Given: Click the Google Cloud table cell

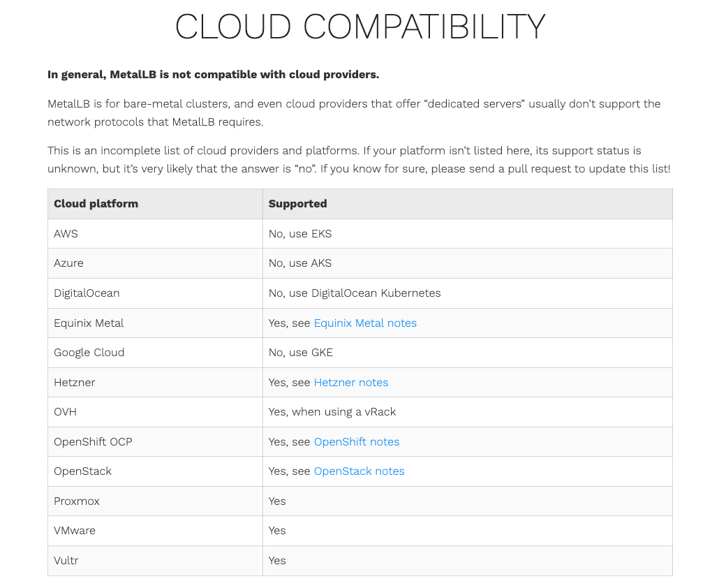Looking at the screenshot, I should click(x=155, y=352).
